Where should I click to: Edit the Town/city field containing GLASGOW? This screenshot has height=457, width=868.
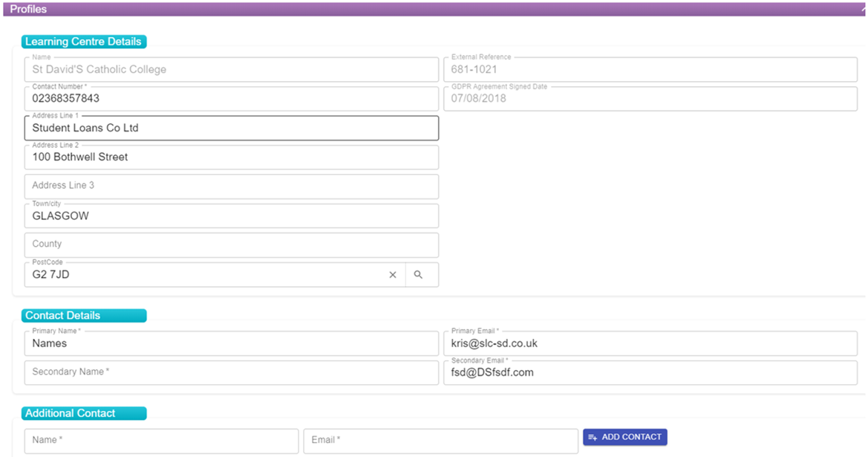pyautogui.click(x=232, y=215)
